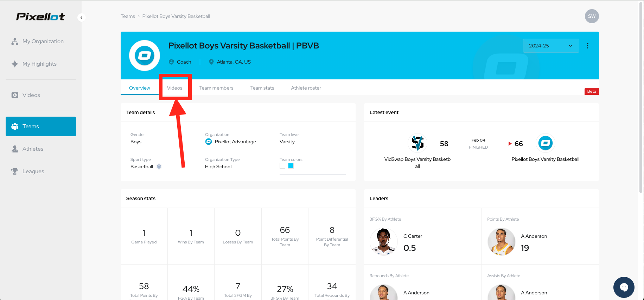
Task: Click the Pixellot Advantage organization link
Action: tap(235, 142)
